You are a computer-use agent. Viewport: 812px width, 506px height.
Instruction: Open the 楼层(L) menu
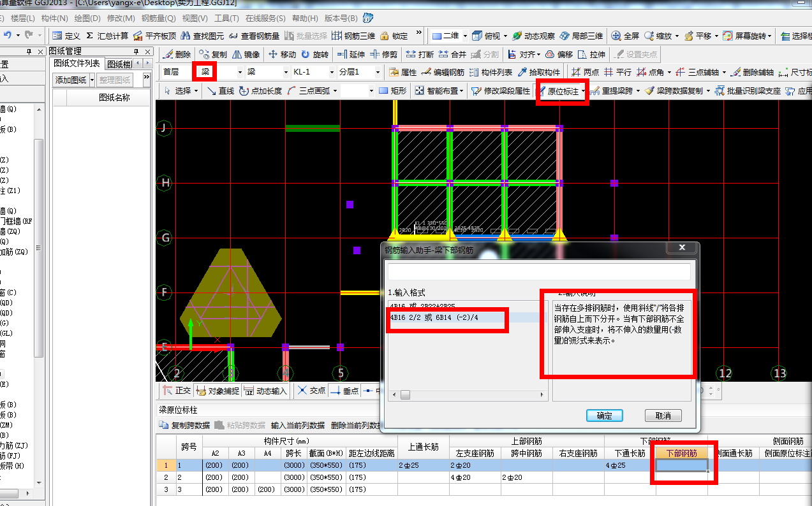[x=23, y=18]
